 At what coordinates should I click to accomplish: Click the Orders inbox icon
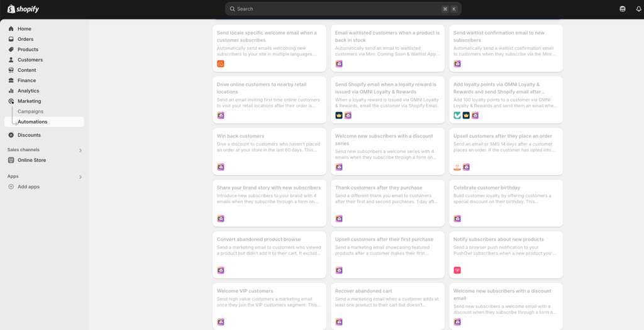(x=11, y=39)
